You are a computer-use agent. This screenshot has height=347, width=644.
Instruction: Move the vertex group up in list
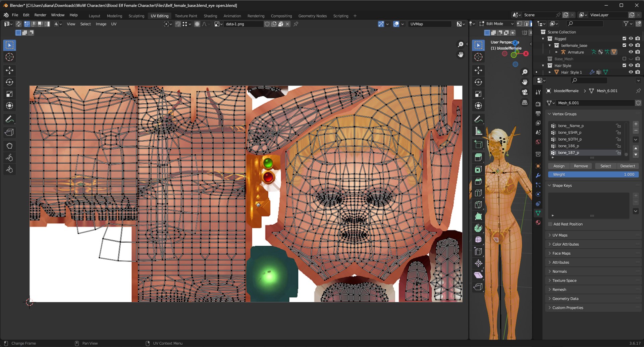click(x=636, y=148)
